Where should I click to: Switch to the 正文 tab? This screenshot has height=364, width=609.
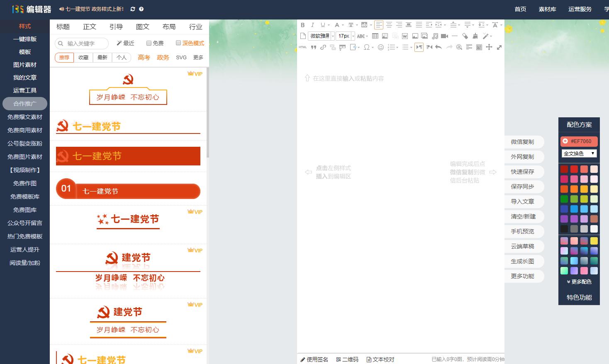pyautogui.click(x=90, y=27)
